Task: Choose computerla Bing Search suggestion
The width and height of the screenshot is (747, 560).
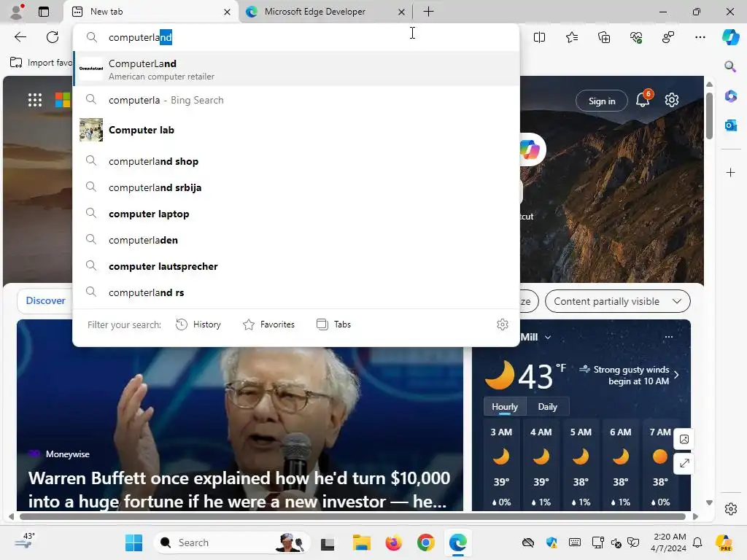Action: (x=296, y=100)
